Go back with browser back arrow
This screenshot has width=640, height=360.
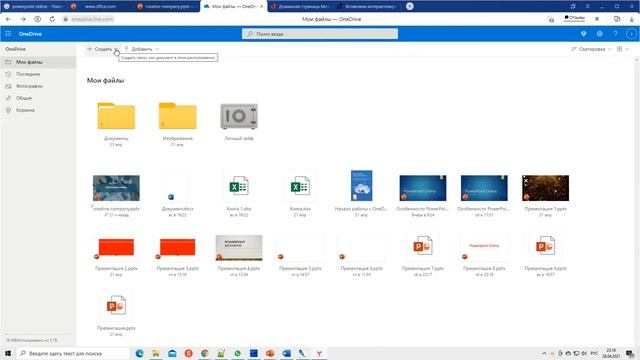tap(8, 19)
